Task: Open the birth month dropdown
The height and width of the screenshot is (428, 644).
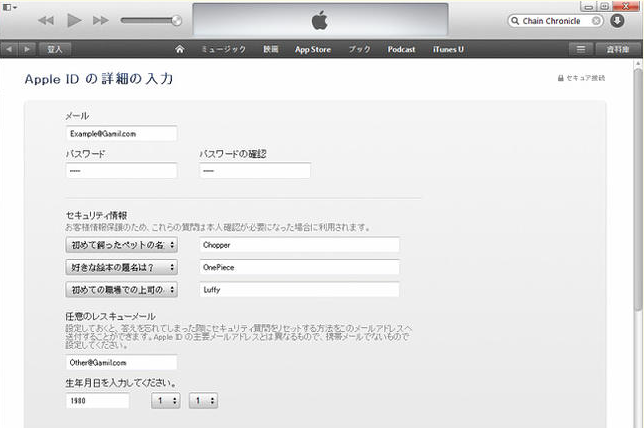Action: (165, 400)
